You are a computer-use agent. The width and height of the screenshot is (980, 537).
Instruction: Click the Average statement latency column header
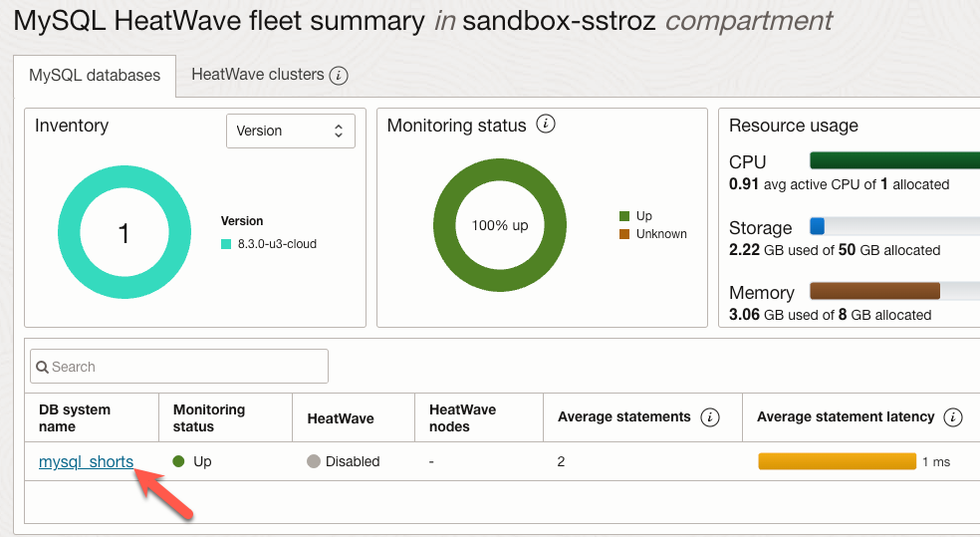pos(861,417)
